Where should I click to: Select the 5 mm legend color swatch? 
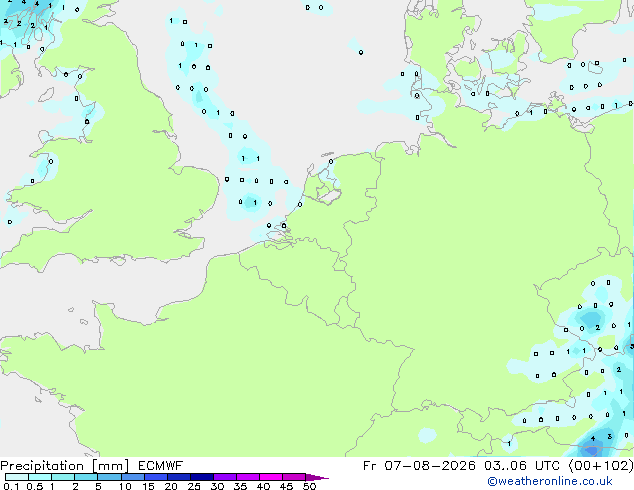click(x=109, y=477)
